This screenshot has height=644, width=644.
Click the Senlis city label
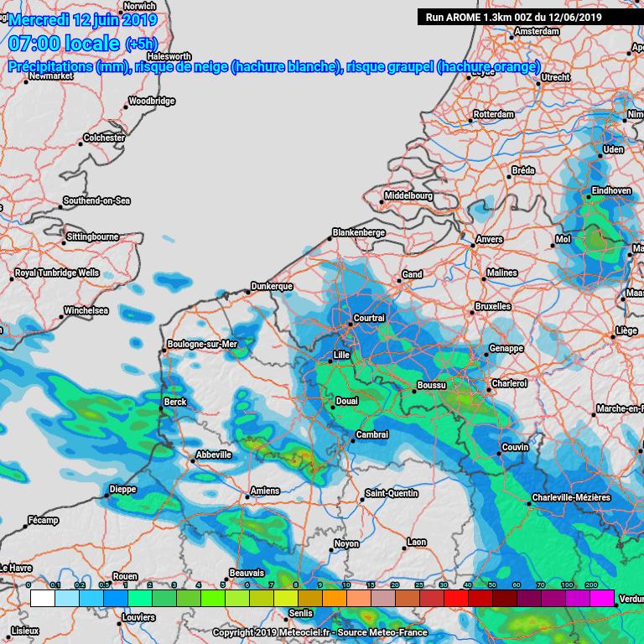[301, 613]
